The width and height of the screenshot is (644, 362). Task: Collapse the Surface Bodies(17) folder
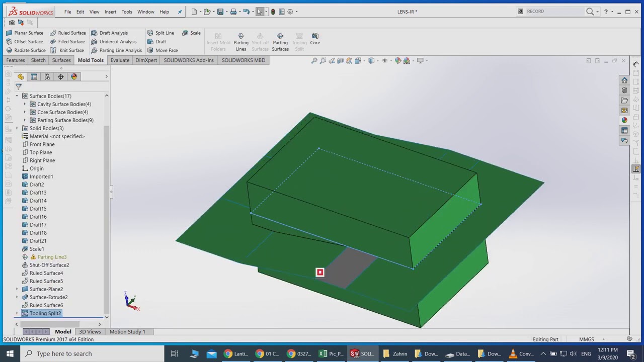click(x=17, y=96)
